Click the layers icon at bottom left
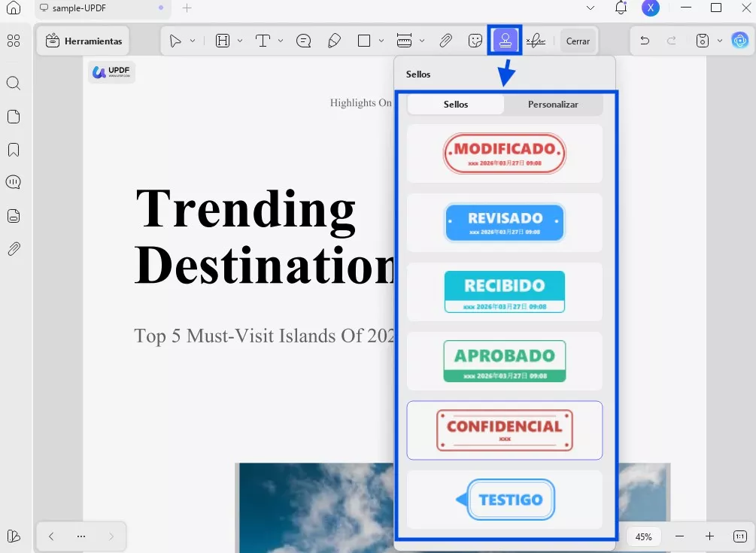Image resolution: width=756 pixels, height=553 pixels. point(14,536)
